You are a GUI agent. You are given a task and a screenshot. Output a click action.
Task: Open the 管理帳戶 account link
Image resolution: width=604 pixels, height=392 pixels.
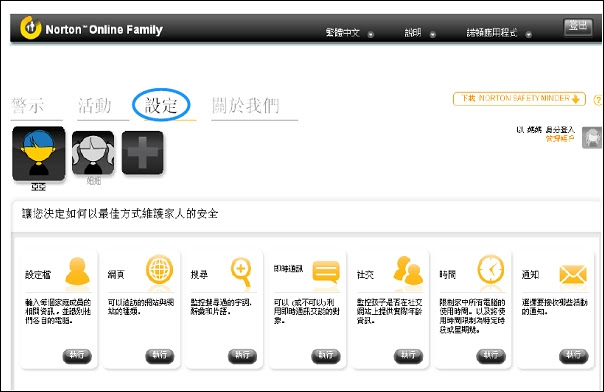point(560,139)
